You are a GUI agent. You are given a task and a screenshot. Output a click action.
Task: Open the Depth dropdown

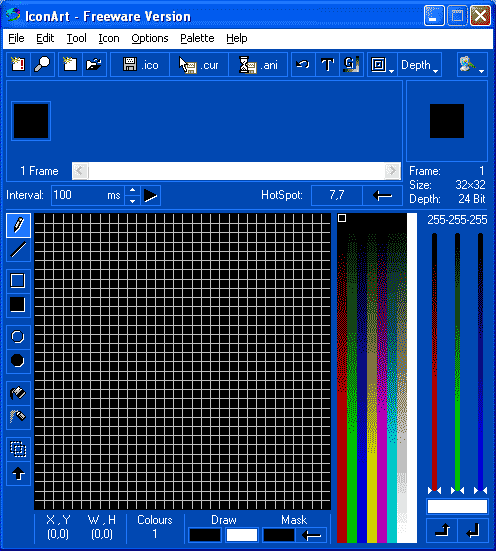tap(419, 65)
